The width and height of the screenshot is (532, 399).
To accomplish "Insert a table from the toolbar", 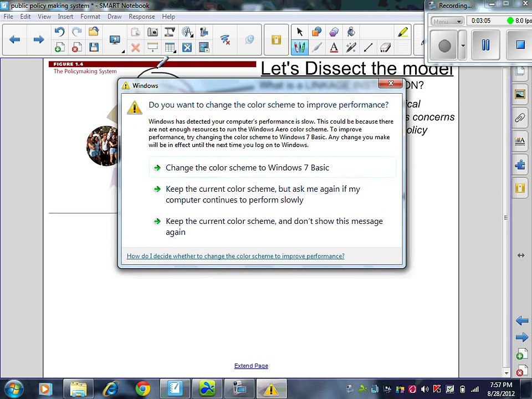I will point(170,47).
